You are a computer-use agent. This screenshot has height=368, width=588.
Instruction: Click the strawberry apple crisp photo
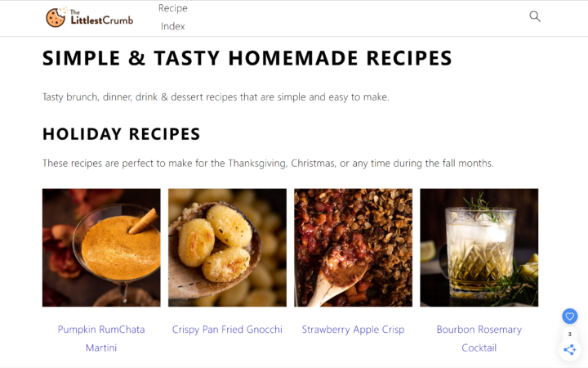click(x=354, y=248)
